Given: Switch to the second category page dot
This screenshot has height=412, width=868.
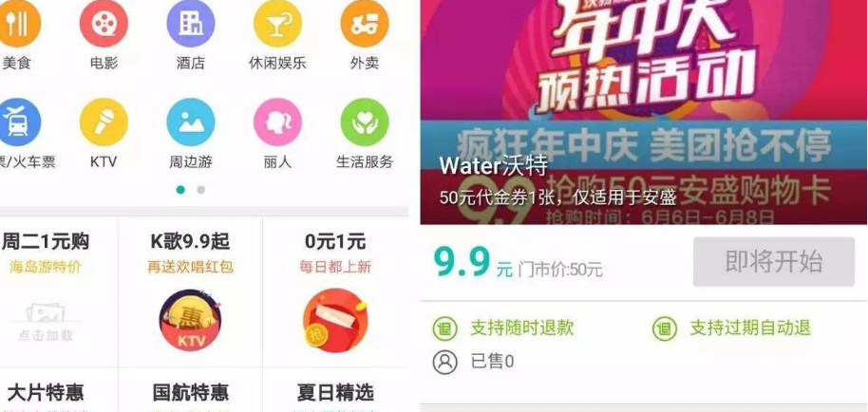Looking at the screenshot, I should (x=201, y=190).
